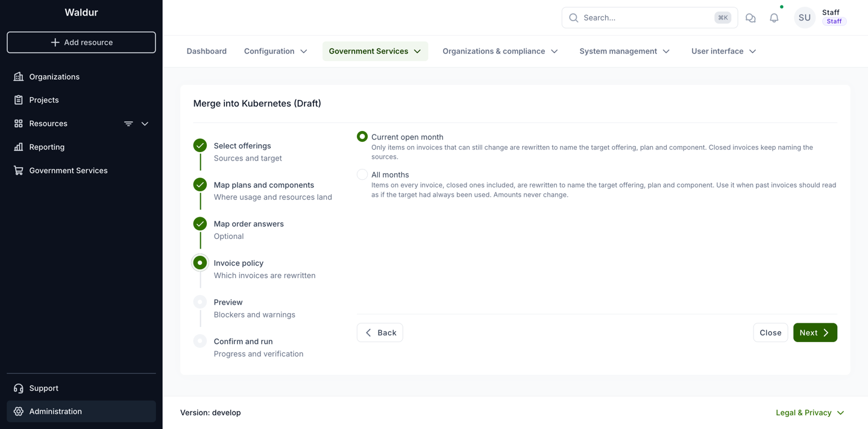Open the Resources filter icon

click(x=128, y=124)
